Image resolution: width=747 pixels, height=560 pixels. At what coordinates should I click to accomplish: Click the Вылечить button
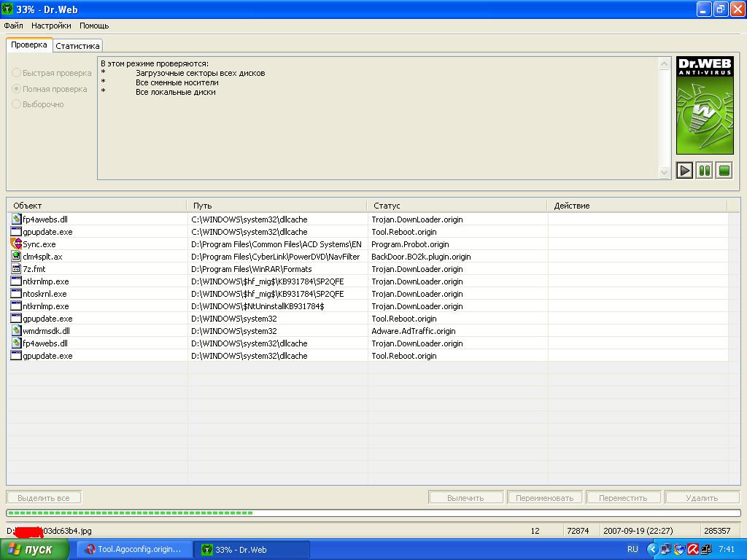click(x=465, y=497)
